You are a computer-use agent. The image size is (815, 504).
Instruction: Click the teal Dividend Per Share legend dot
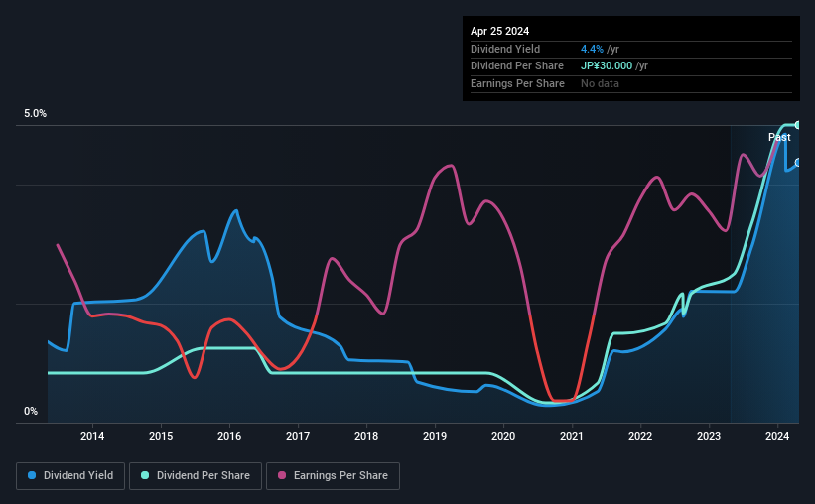[145, 475]
